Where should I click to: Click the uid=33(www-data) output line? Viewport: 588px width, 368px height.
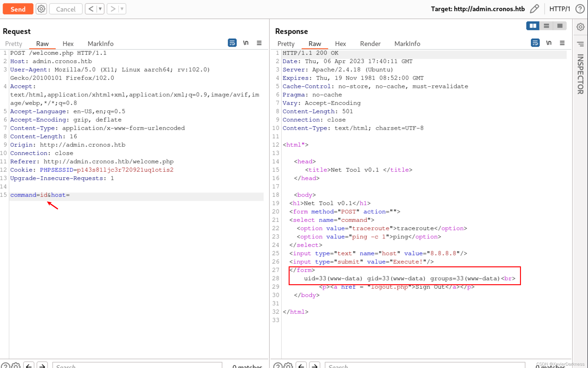pos(410,278)
